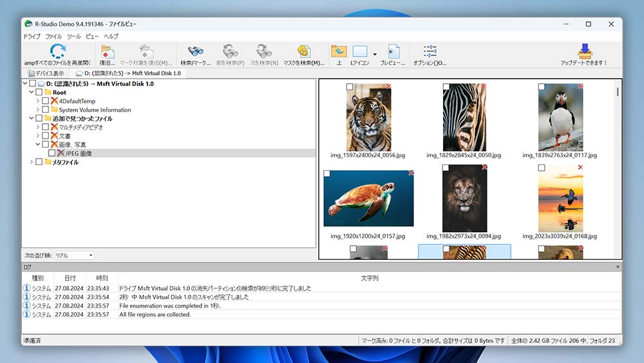Expand the System Volume Information folder

[x=38, y=110]
